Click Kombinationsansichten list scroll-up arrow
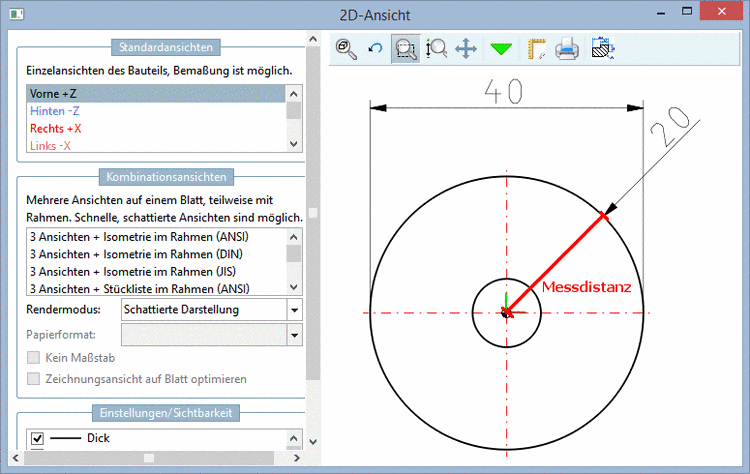This screenshot has width=750, height=474. coord(294,237)
